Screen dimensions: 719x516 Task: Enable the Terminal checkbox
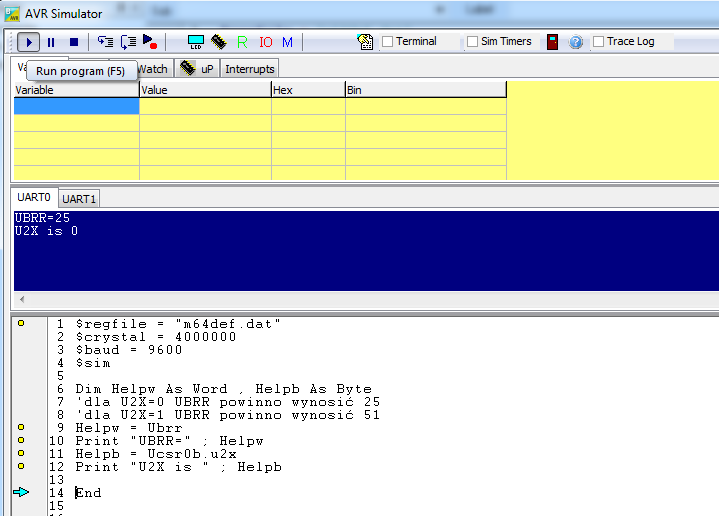387,41
